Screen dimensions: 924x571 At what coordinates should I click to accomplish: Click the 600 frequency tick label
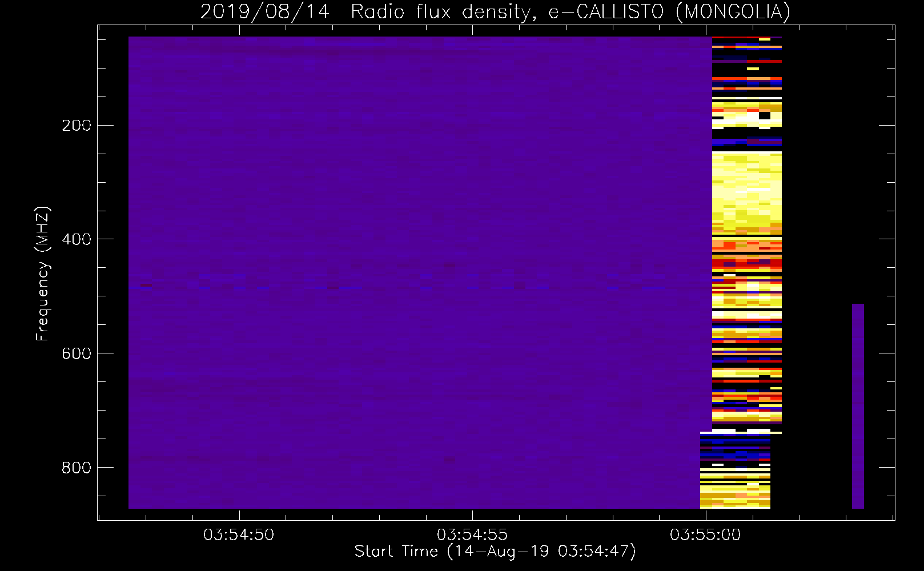pos(77,353)
